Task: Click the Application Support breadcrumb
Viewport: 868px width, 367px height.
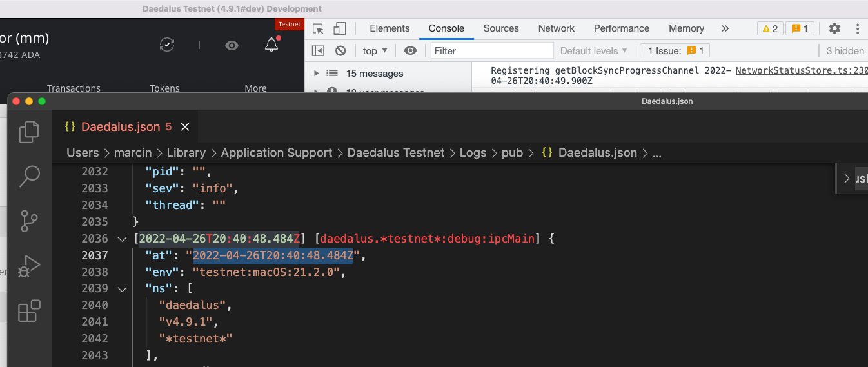Action: [x=277, y=153]
